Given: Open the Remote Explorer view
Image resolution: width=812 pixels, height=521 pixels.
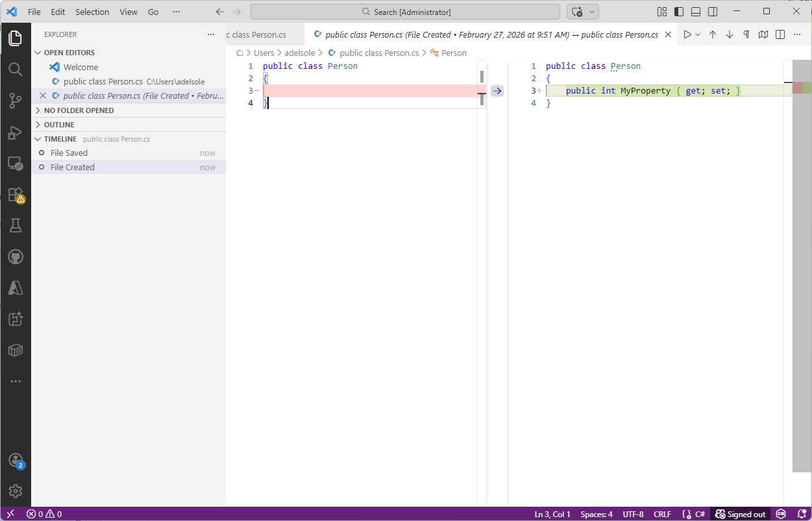Looking at the screenshot, I should 16,163.
